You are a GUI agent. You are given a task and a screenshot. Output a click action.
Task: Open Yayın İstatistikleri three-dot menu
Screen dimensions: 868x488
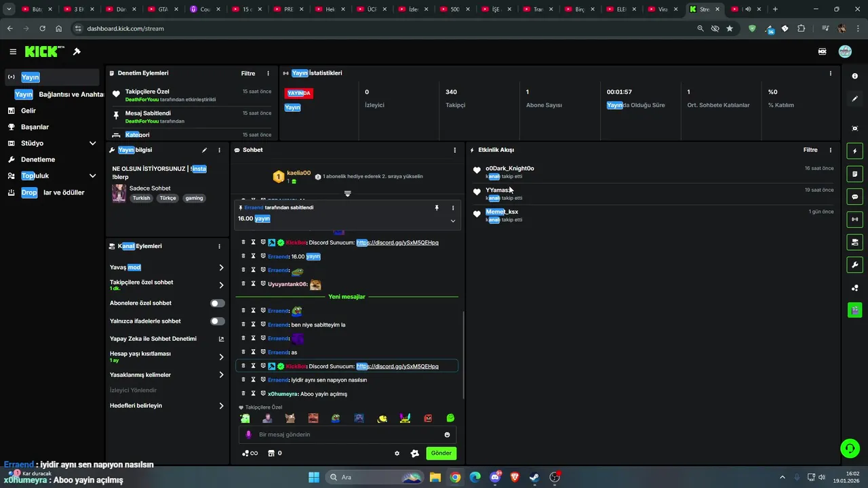tap(830, 73)
